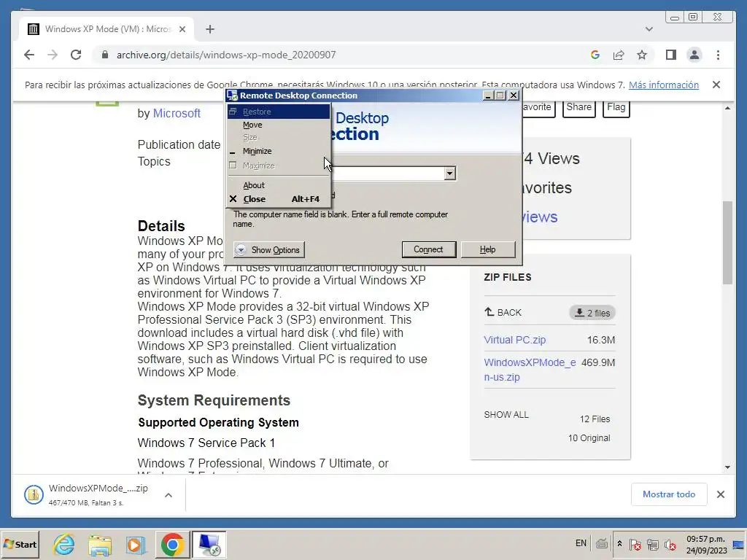Download the 2 files button

pyautogui.click(x=592, y=313)
